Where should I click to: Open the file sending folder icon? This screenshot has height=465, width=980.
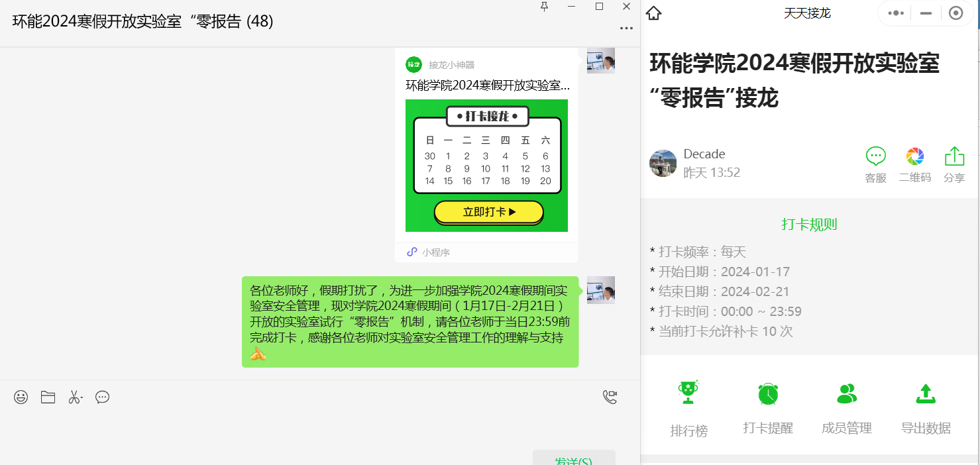click(x=47, y=397)
